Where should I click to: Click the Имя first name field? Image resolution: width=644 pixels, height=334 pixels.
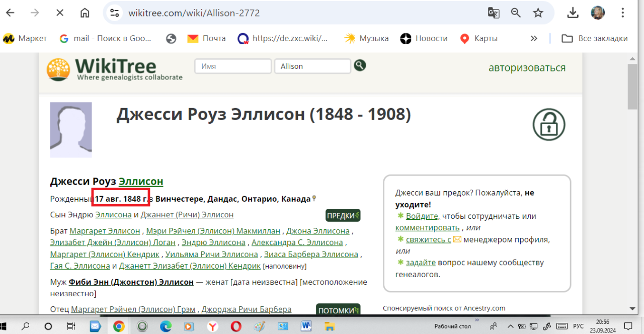pyautogui.click(x=233, y=66)
